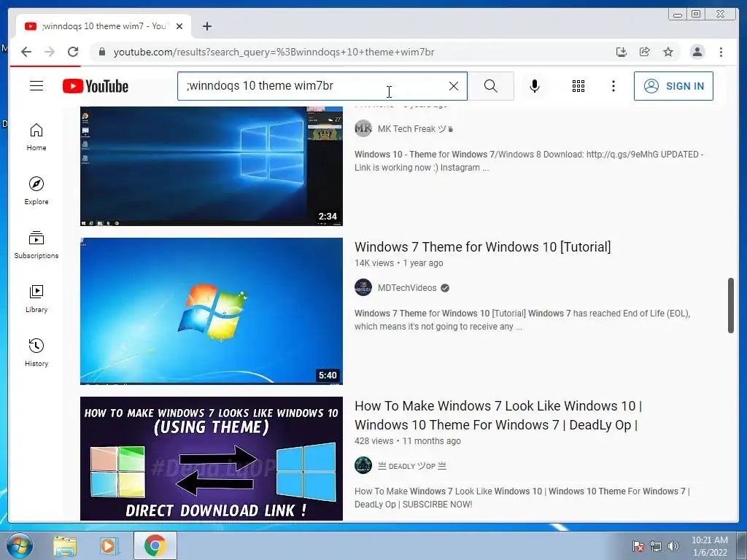Click the MK Tech Freak channel avatar

point(363,128)
